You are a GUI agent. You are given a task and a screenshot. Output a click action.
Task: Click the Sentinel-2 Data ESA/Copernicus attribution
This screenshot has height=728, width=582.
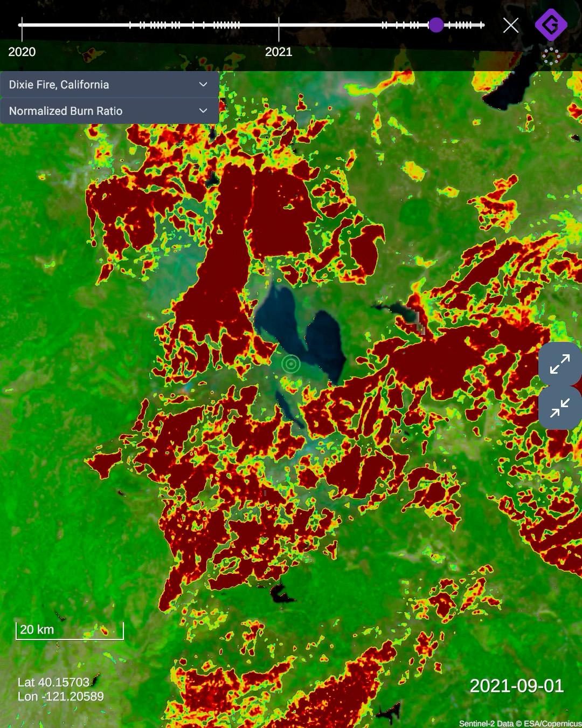(520, 723)
